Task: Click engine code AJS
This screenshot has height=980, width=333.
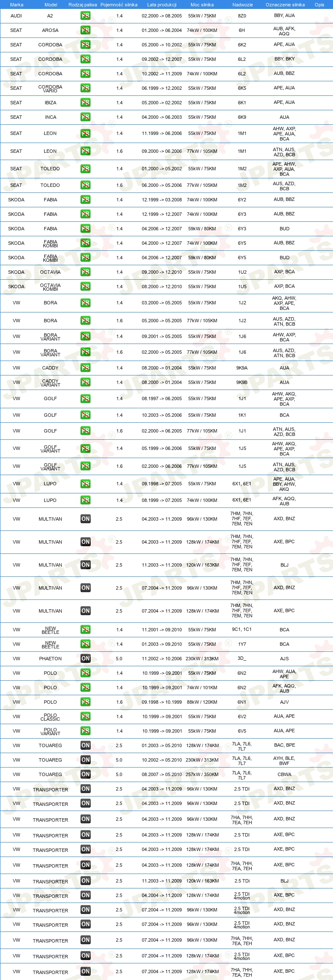Action: pyautogui.click(x=284, y=659)
